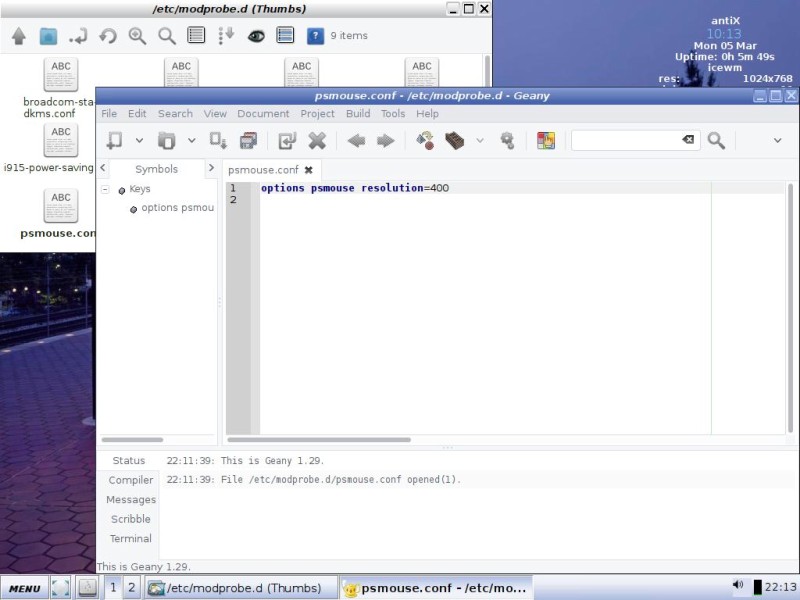The height and width of the screenshot is (600, 800).
Task: Close the psmouse.conf tab with its X
Action: click(x=308, y=170)
